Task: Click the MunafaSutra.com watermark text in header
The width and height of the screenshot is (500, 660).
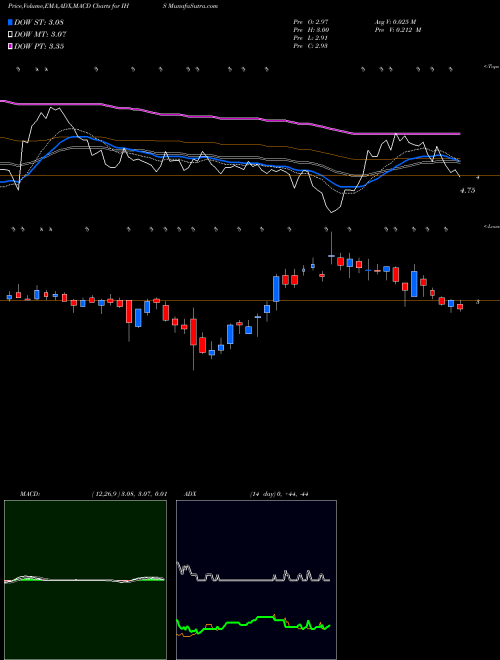Action: click(195, 6)
